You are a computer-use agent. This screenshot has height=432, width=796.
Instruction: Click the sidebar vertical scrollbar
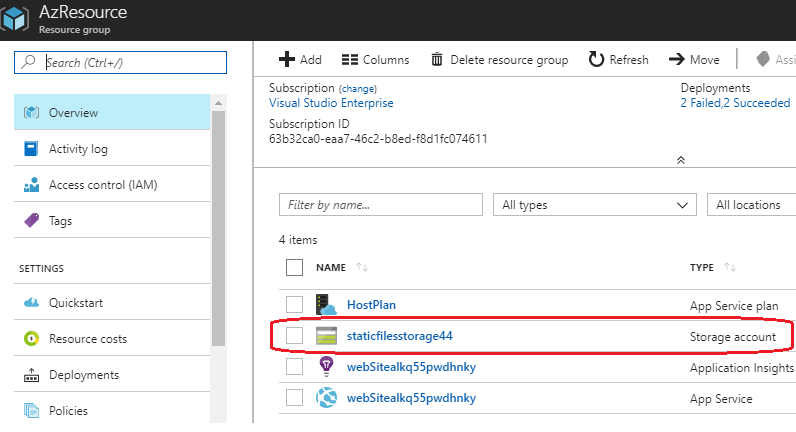pyautogui.click(x=218, y=220)
